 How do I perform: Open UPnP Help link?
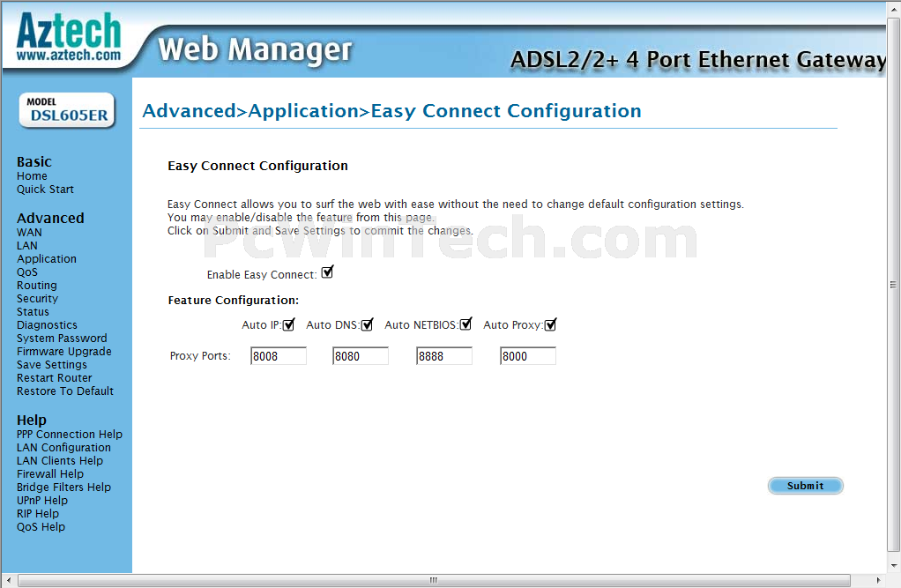click(x=42, y=500)
